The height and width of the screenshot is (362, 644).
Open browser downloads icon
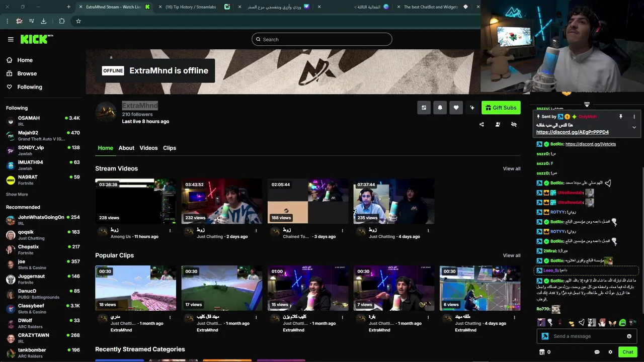pyautogui.click(x=43, y=21)
